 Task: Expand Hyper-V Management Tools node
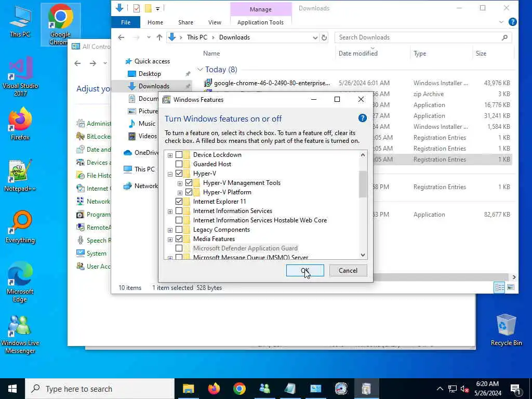coord(180,183)
